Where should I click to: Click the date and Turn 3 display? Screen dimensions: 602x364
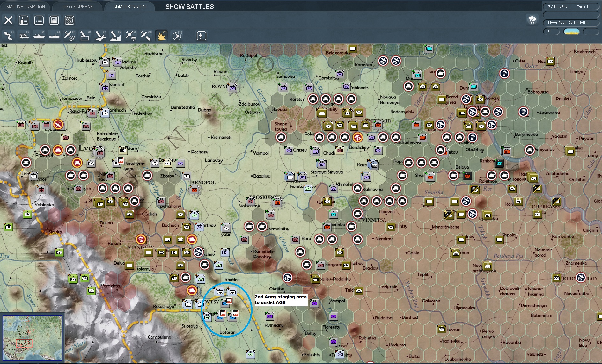571,6
